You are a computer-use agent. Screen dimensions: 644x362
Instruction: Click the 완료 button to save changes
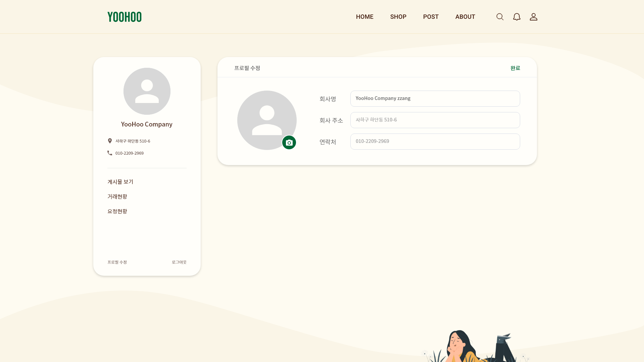click(x=515, y=68)
